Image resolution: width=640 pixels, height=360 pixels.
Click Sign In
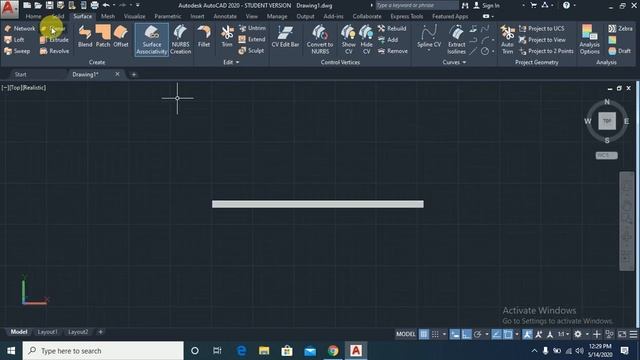tap(486, 5)
